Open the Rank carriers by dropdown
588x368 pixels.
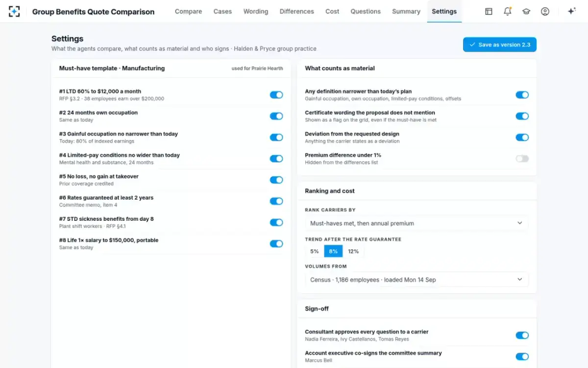(416, 223)
